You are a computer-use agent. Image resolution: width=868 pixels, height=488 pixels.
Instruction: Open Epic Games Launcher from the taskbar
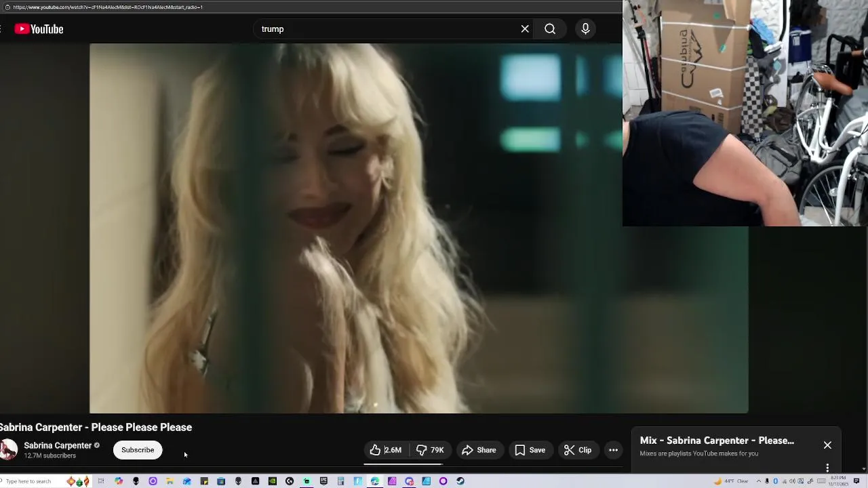[323, 481]
